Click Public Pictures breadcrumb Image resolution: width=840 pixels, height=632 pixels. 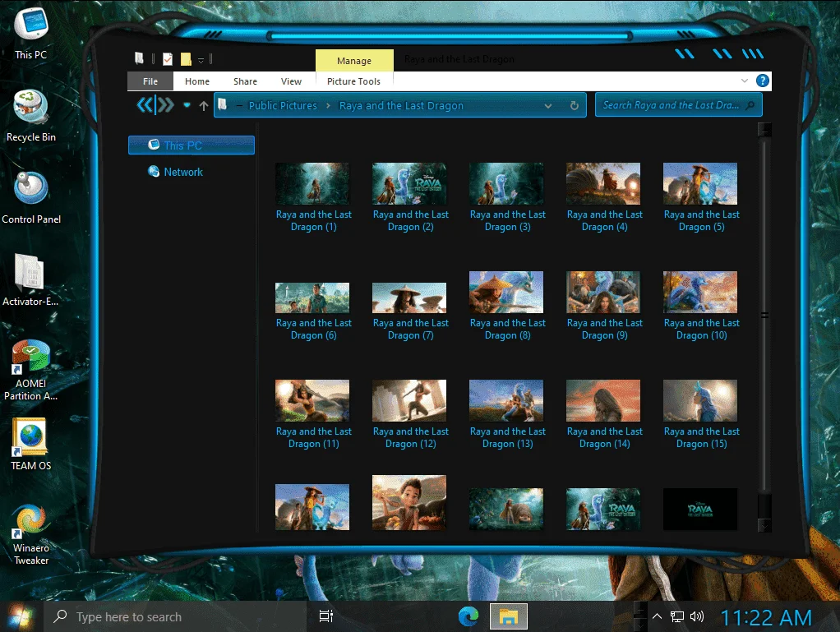pos(283,105)
